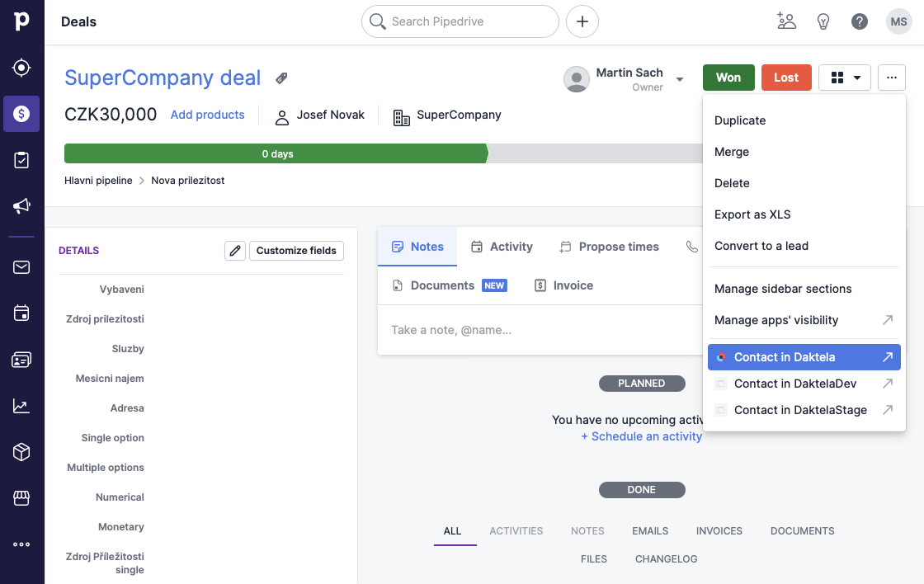
Task: Select the Deals icon in the sidebar
Action: pos(21,114)
